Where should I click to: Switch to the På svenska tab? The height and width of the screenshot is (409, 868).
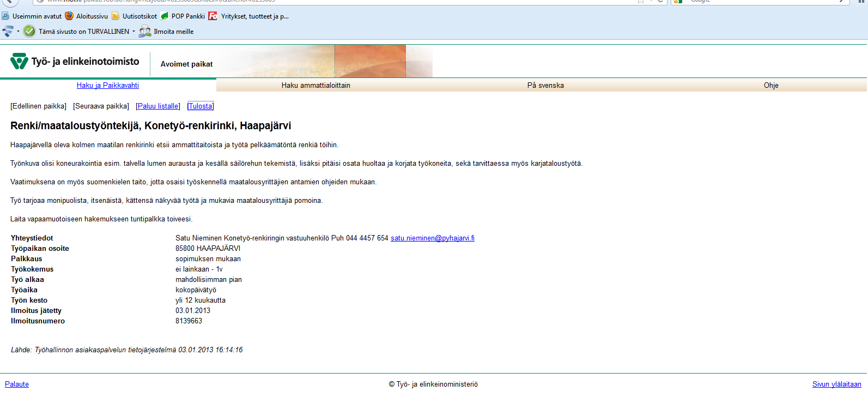[545, 85]
